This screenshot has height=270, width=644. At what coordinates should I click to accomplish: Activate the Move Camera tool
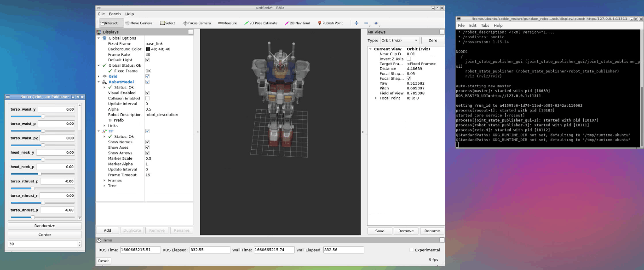[x=138, y=23]
